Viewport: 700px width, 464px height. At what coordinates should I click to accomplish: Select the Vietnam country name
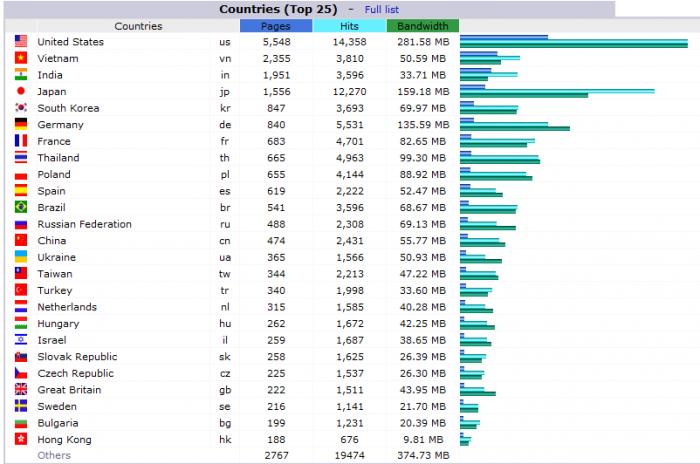pos(58,58)
